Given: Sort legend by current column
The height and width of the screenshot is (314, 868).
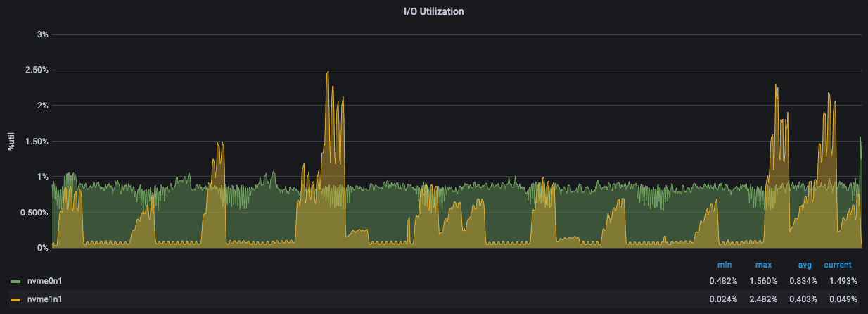Looking at the screenshot, I should click(x=838, y=265).
